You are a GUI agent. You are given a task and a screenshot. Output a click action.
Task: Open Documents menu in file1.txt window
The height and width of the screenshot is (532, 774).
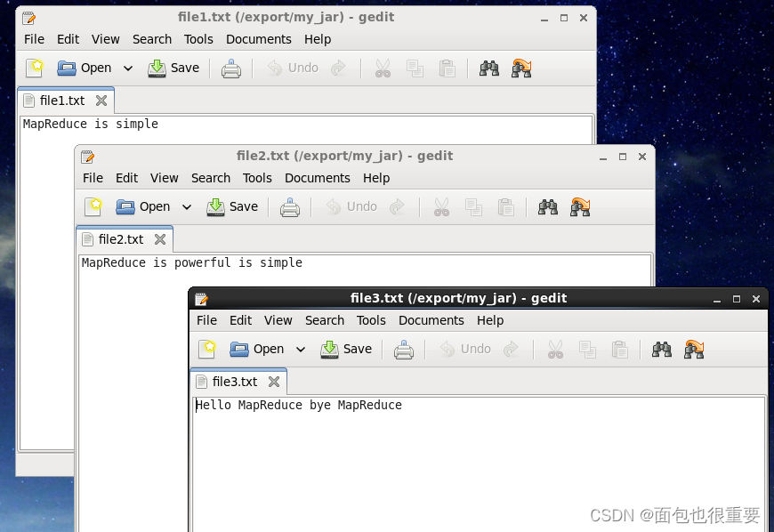tap(259, 39)
